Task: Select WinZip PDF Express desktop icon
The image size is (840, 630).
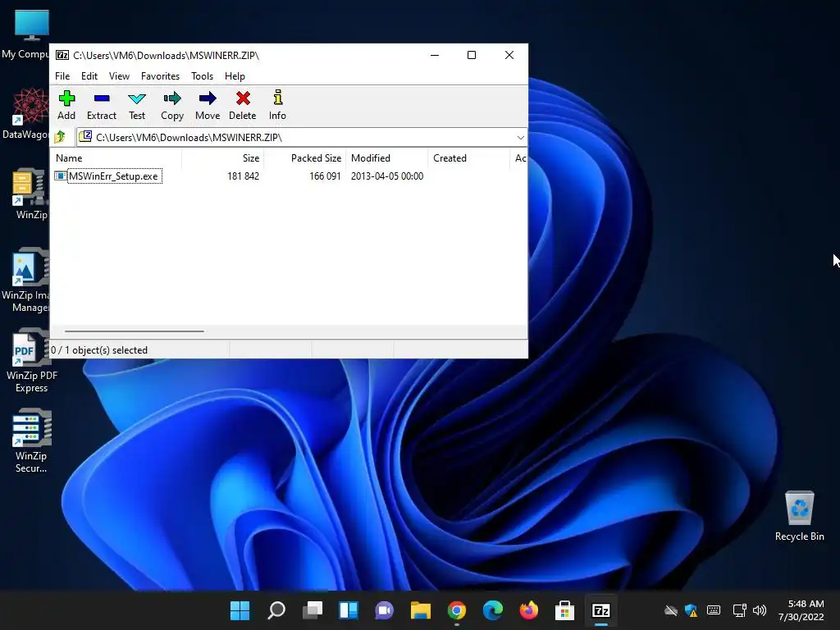Action: point(31,361)
